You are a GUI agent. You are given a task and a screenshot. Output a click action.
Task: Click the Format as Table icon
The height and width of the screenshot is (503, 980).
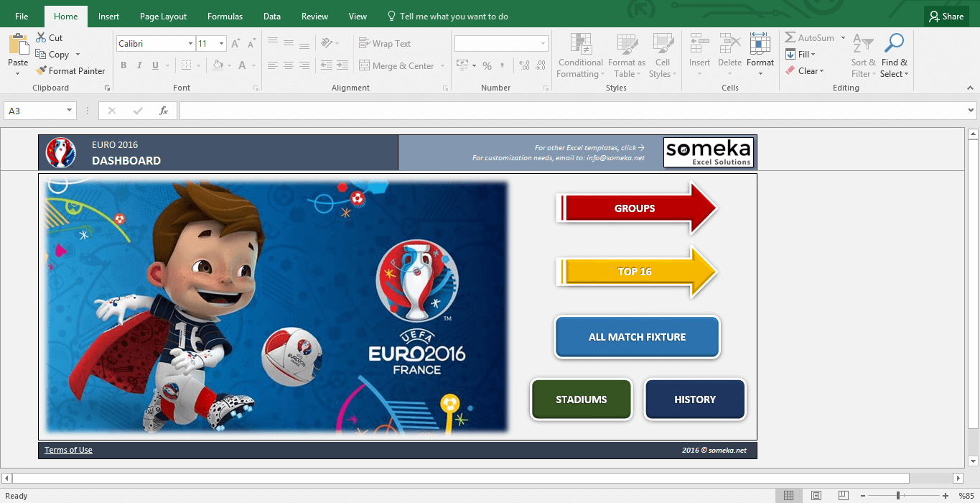pyautogui.click(x=627, y=44)
